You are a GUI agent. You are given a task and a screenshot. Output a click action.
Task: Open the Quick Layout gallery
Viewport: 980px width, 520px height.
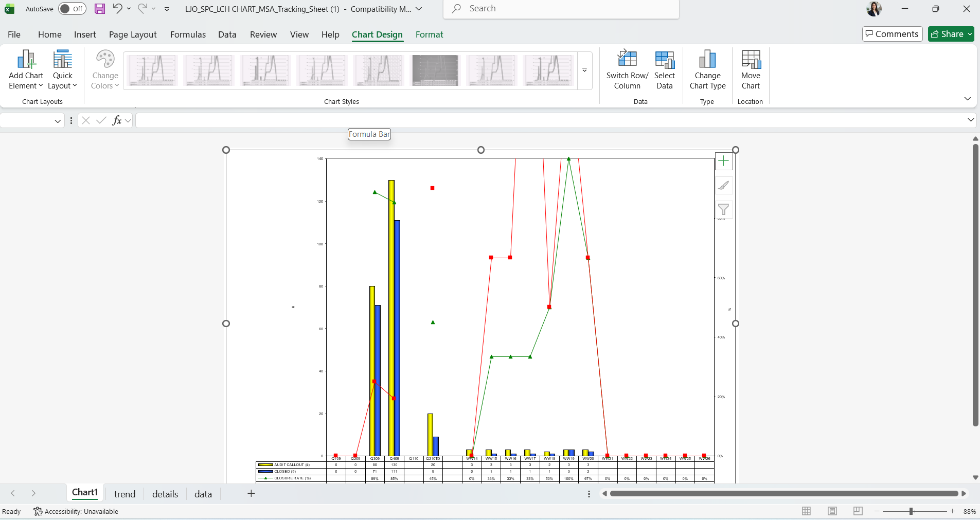coord(62,70)
